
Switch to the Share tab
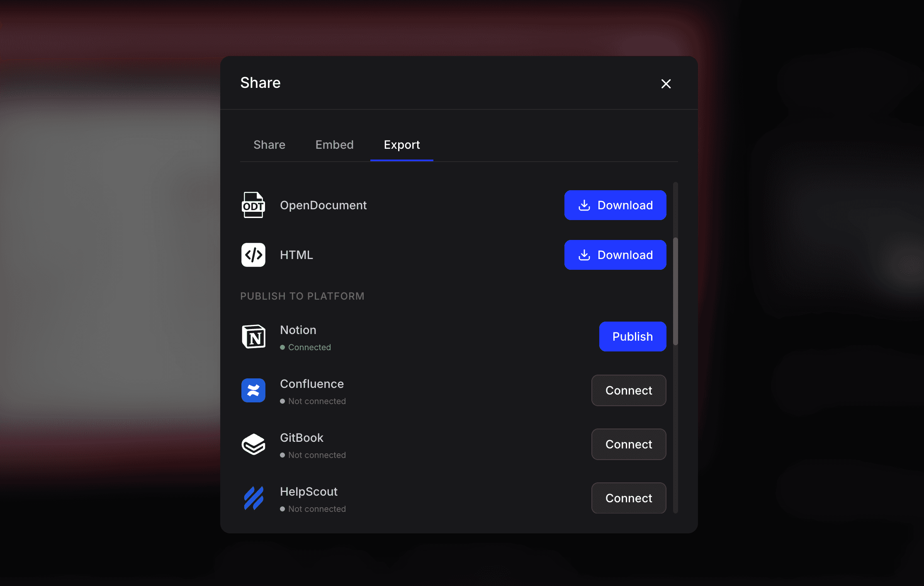coord(269,145)
